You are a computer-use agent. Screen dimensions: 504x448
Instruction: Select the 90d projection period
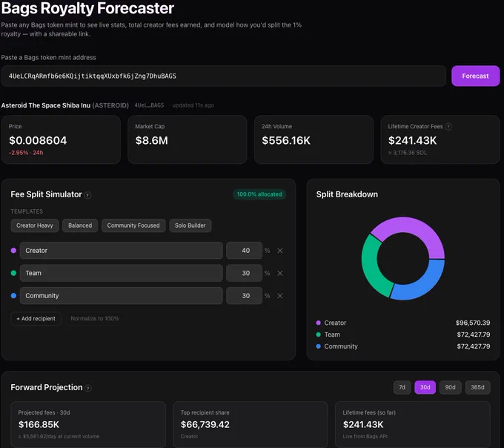pyautogui.click(x=450, y=387)
